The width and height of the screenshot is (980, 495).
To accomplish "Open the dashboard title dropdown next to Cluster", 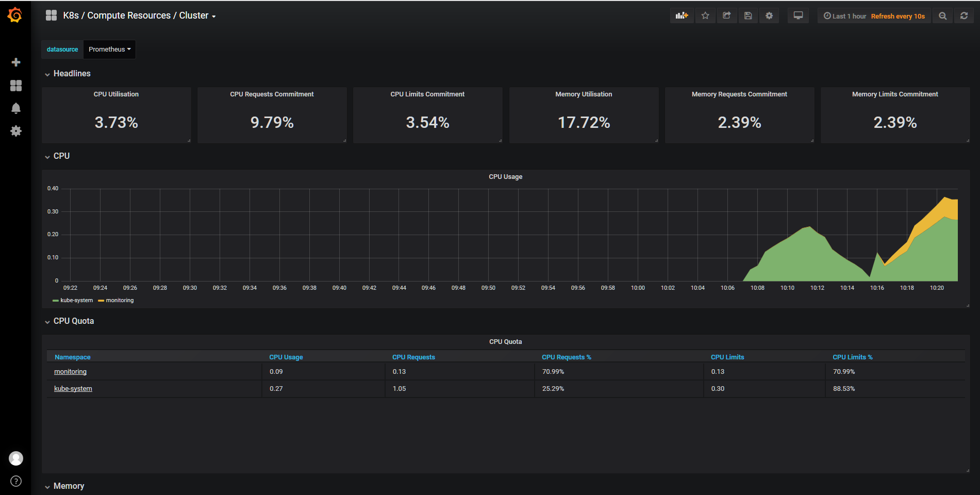I will (213, 15).
